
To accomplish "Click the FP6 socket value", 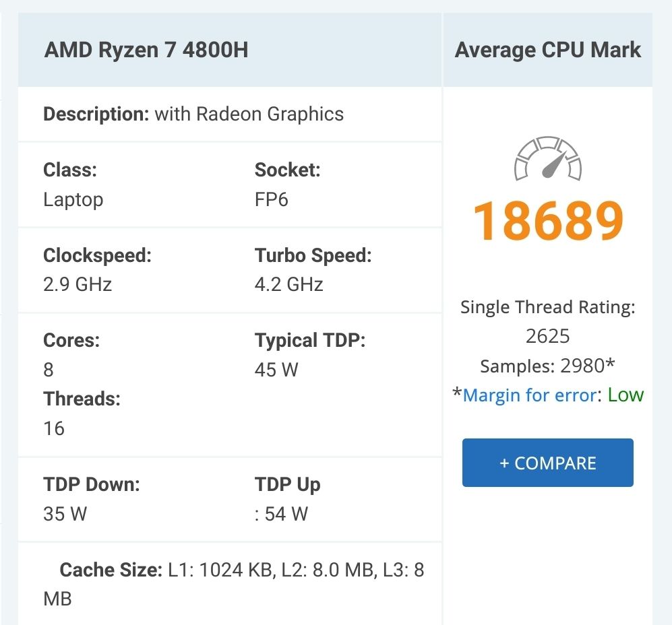I will (x=271, y=199).
